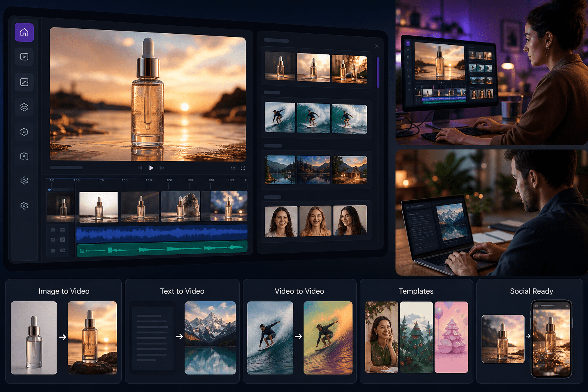Select the bright white background bottle clip
The width and height of the screenshot is (588, 392).
click(98, 207)
